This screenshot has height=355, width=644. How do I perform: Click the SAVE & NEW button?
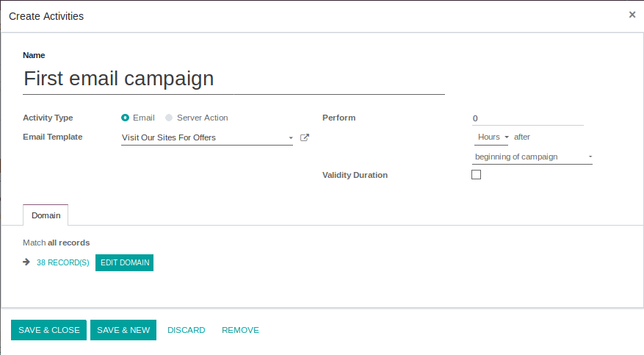pos(123,330)
